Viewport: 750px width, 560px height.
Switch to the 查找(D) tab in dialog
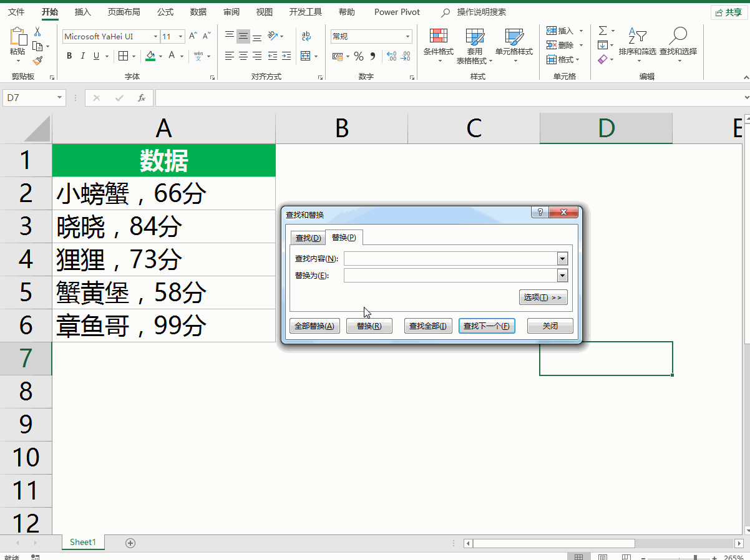click(308, 238)
